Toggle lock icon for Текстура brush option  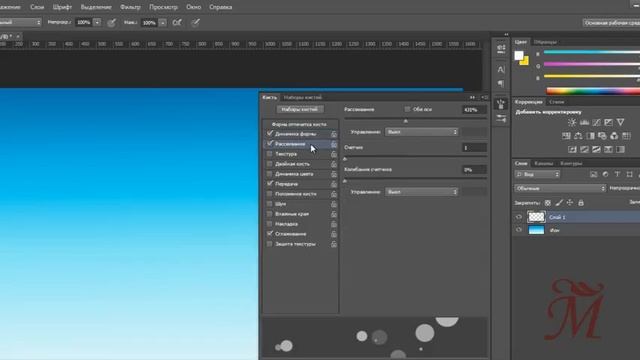pyautogui.click(x=333, y=154)
